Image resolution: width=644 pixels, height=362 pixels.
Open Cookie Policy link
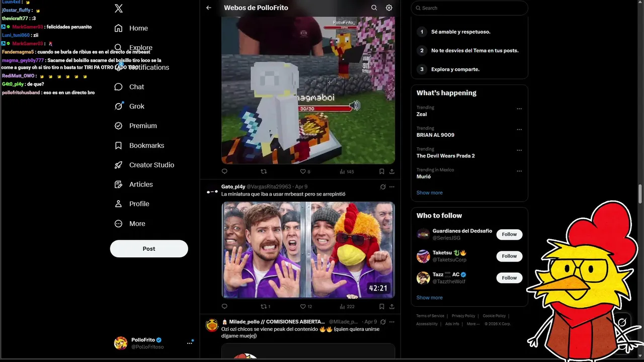coord(494,316)
